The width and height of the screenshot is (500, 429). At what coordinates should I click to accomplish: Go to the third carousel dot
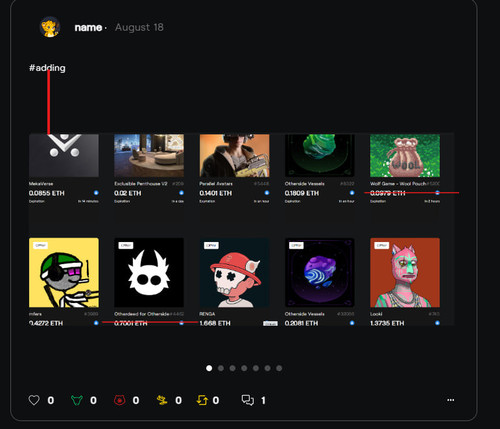[x=232, y=368]
